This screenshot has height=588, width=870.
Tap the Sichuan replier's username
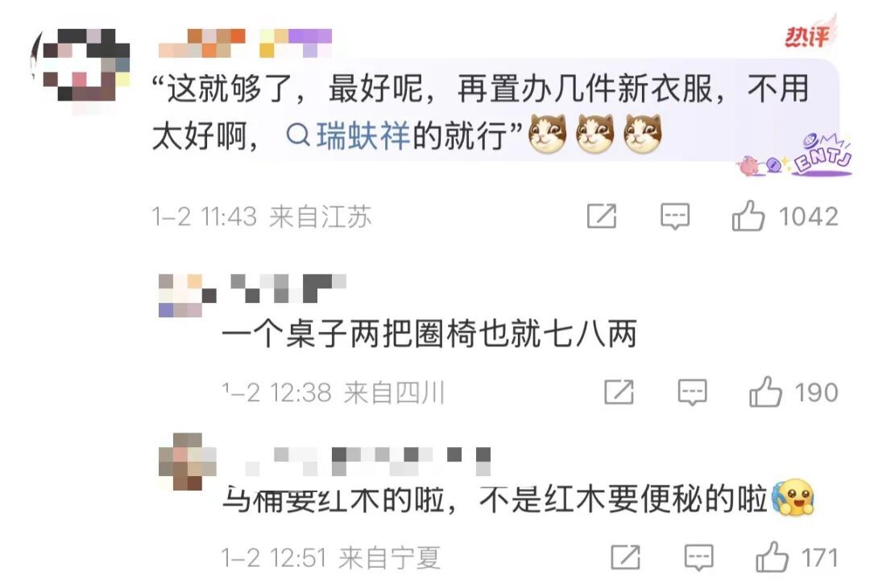click(x=288, y=288)
